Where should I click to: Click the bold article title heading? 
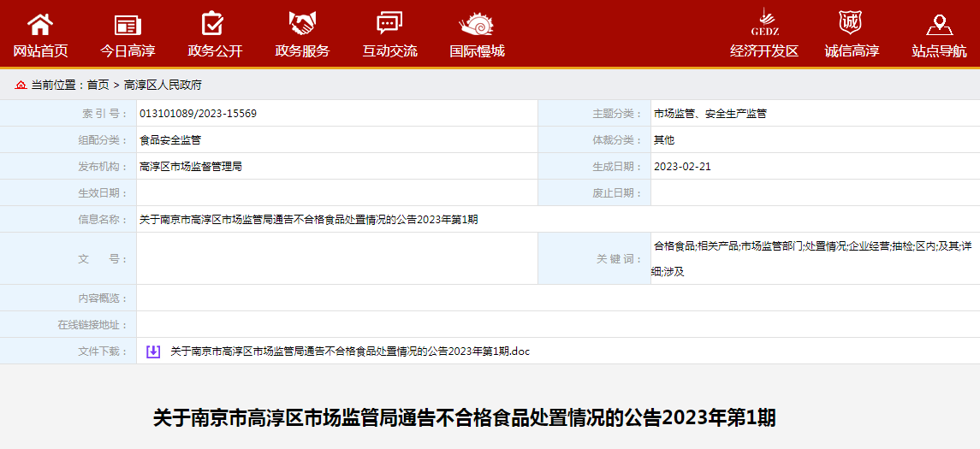pos(464,417)
